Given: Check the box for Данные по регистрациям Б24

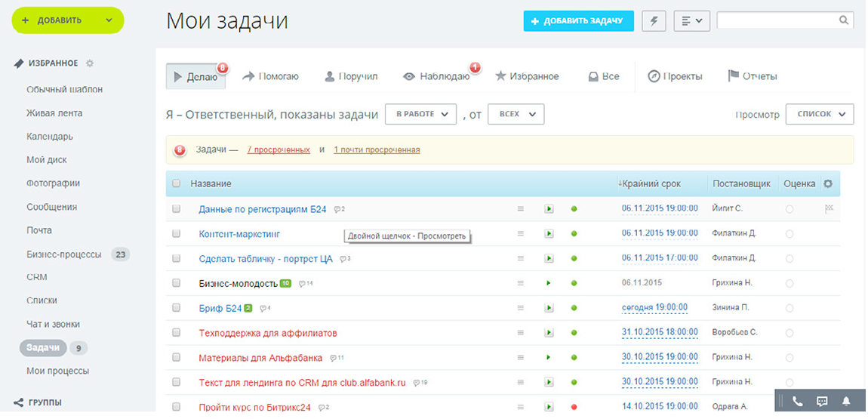Looking at the screenshot, I should (176, 209).
